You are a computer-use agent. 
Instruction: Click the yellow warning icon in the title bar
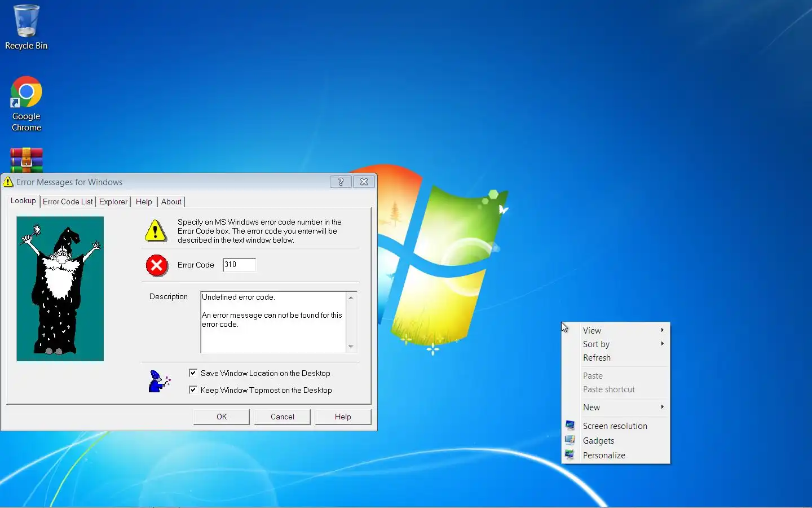(8, 182)
